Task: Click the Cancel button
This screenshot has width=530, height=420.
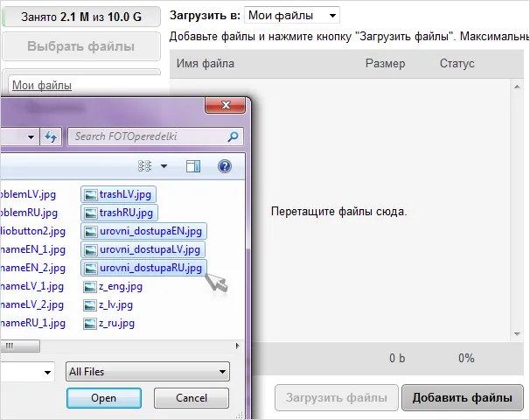Action: pyautogui.click(x=192, y=398)
